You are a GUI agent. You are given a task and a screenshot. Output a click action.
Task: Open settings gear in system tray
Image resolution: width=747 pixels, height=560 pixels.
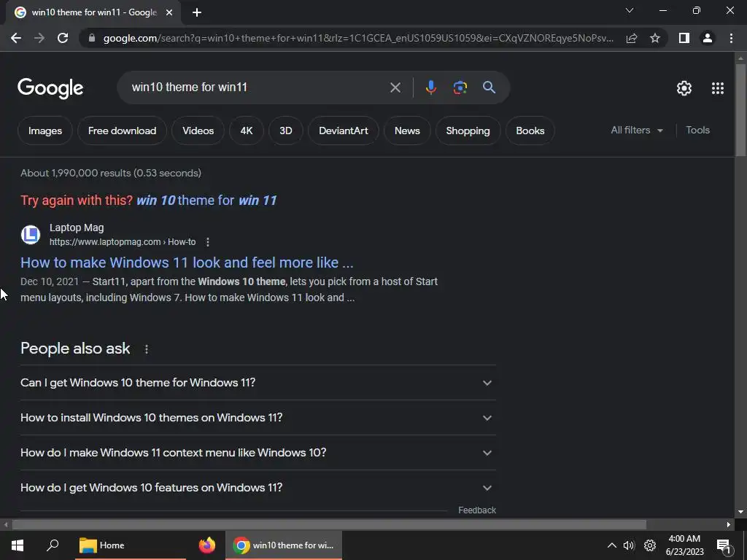coord(650,545)
